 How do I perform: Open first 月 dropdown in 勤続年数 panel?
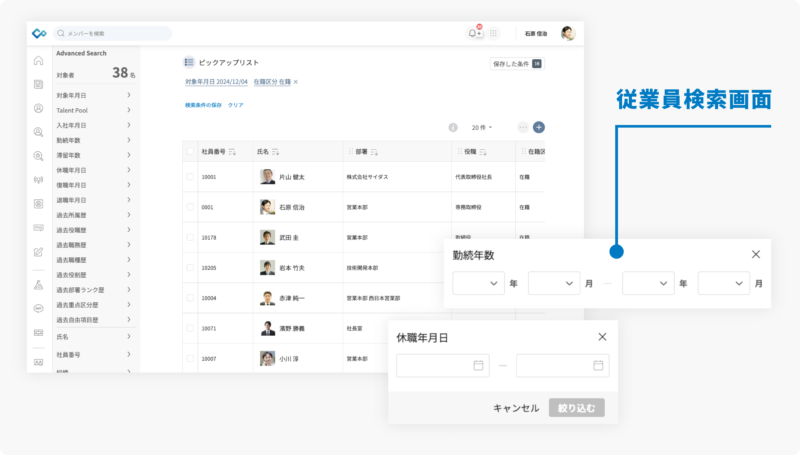[x=554, y=283]
